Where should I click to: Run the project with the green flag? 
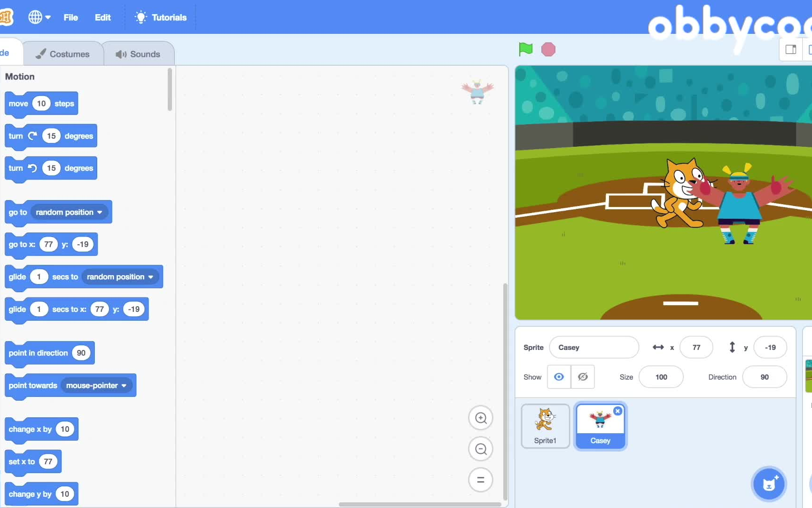click(x=525, y=49)
